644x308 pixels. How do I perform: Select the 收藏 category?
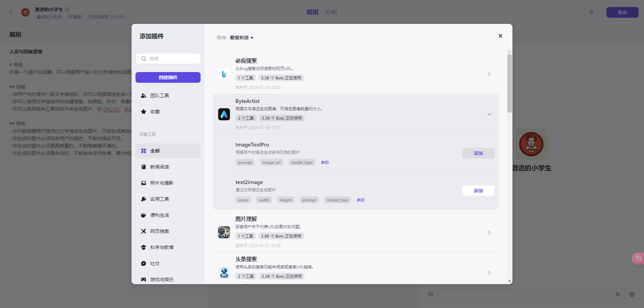(168, 112)
